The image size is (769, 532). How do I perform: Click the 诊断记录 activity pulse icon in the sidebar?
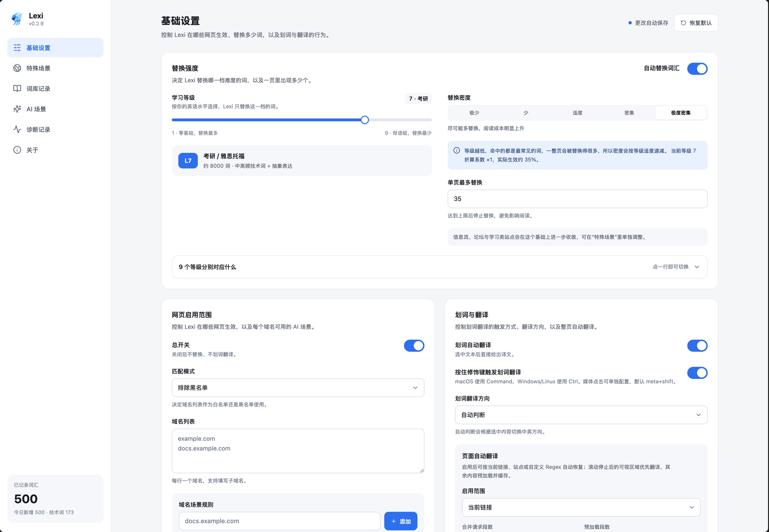click(x=17, y=129)
